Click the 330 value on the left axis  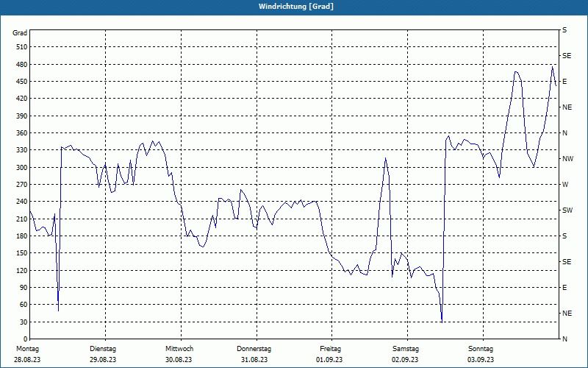(x=22, y=150)
